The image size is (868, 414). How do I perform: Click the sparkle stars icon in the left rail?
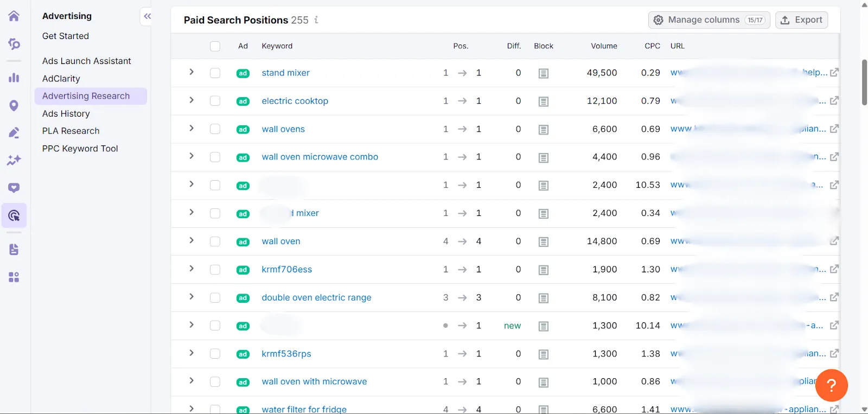(x=14, y=160)
